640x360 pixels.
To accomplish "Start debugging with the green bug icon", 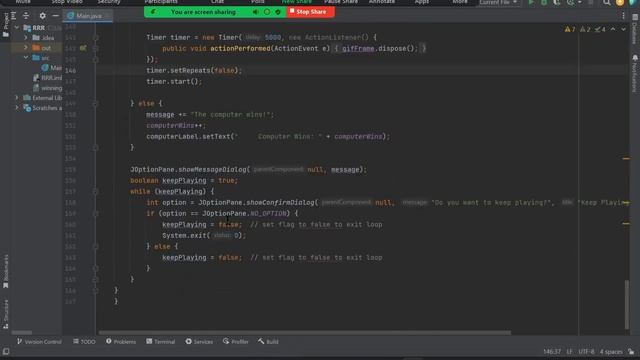I will tap(544, 2).
